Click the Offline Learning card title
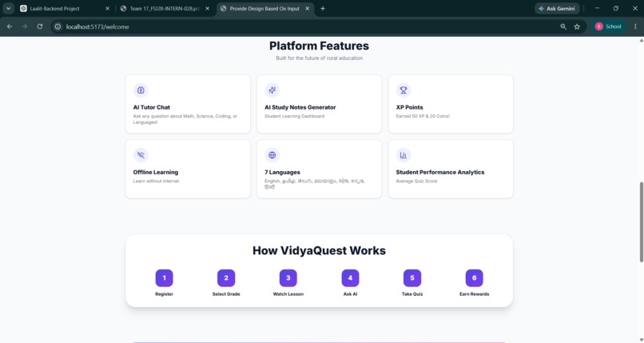 156,172
